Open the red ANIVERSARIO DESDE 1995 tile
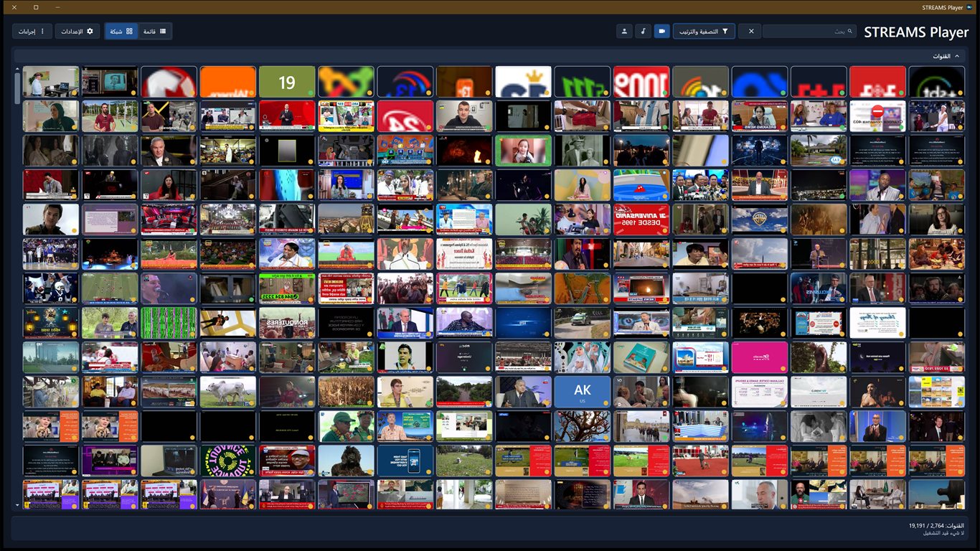The width and height of the screenshot is (980, 551). [641, 220]
